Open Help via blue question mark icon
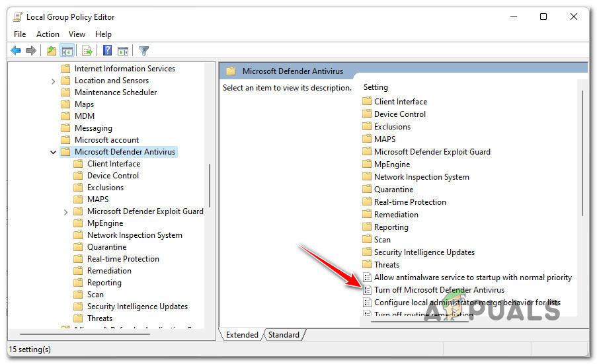The width and height of the screenshot is (597, 364). [107, 50]
